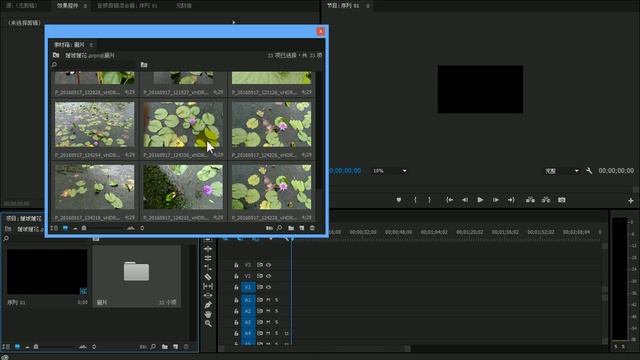
Task: Open the 10% zoom level dropdown
Action: pyautogui.click(x=389, y=171)
